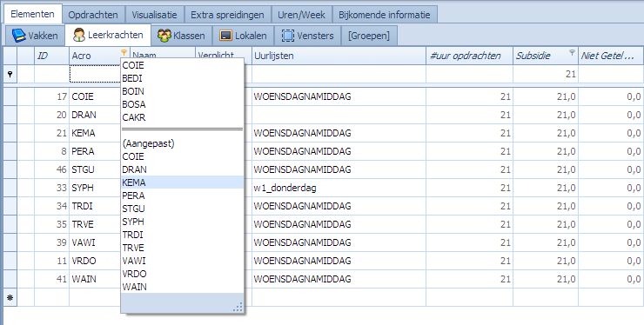644x325 pixels.
Task: Go to the Uren/Week tab
Action: click(x=301, y=15)
